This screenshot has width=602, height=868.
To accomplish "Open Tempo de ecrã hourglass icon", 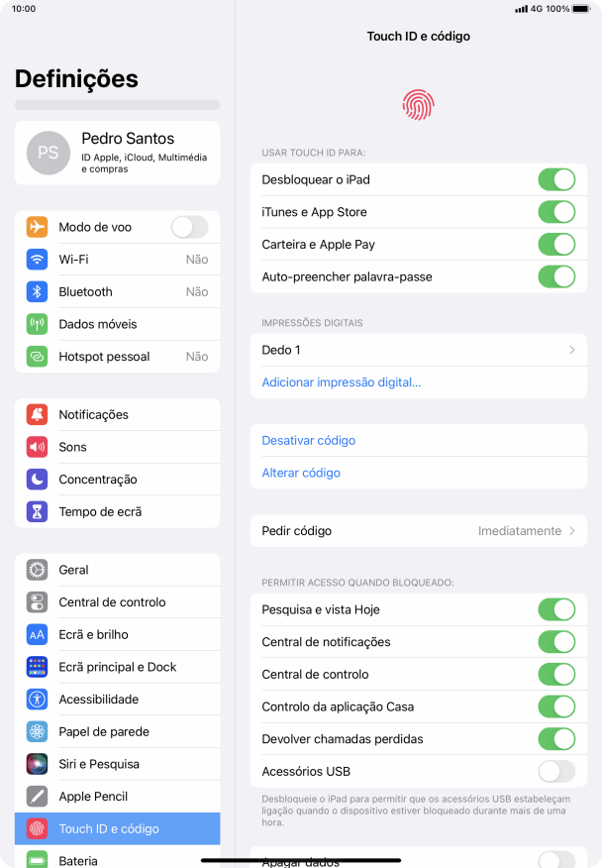I will (37, 512).
